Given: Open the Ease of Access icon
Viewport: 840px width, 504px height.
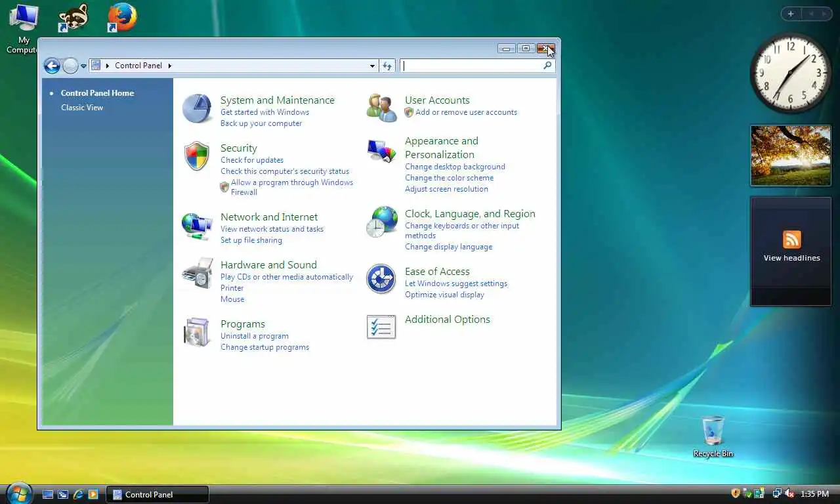Looking at the screenshot, I should pos(381,279).
